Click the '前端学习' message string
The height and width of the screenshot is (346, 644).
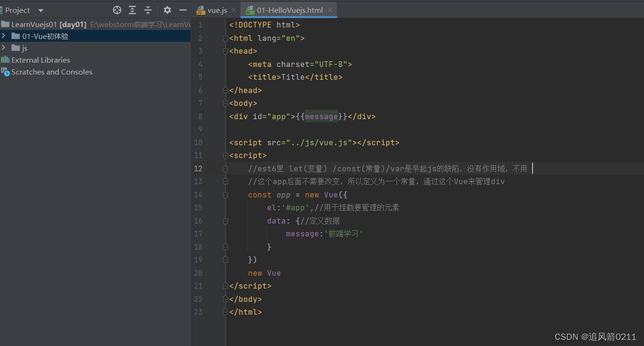click(x=343, y=234)
